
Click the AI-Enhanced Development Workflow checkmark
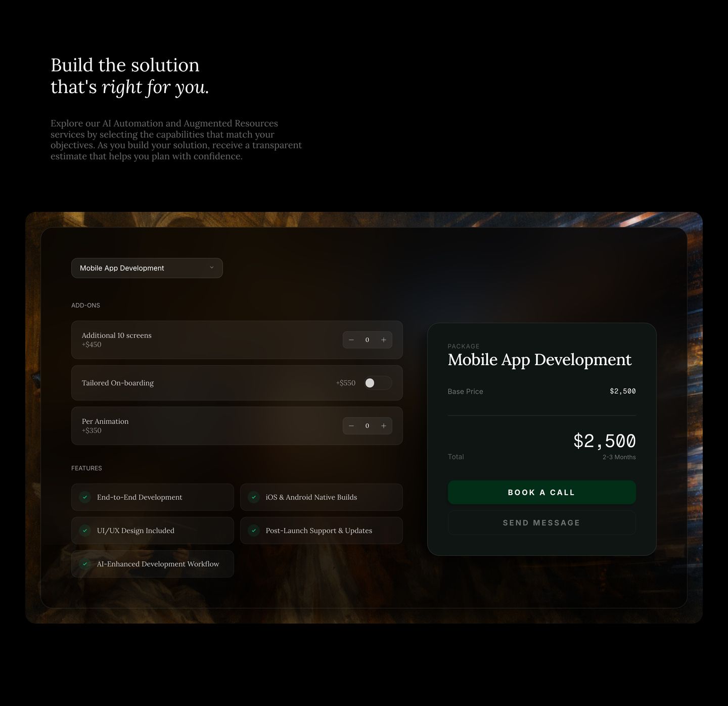coord(85,564)
